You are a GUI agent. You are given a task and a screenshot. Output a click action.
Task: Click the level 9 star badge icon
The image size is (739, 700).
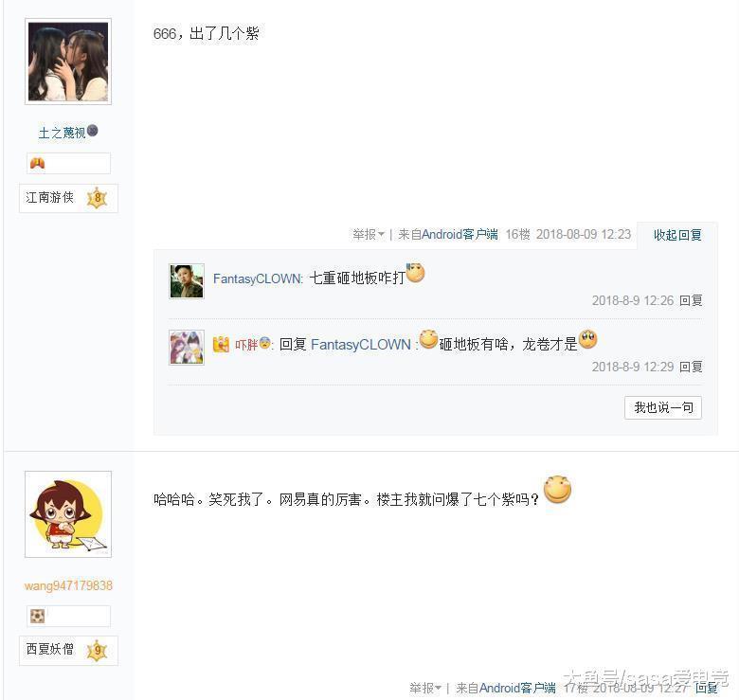97,651
